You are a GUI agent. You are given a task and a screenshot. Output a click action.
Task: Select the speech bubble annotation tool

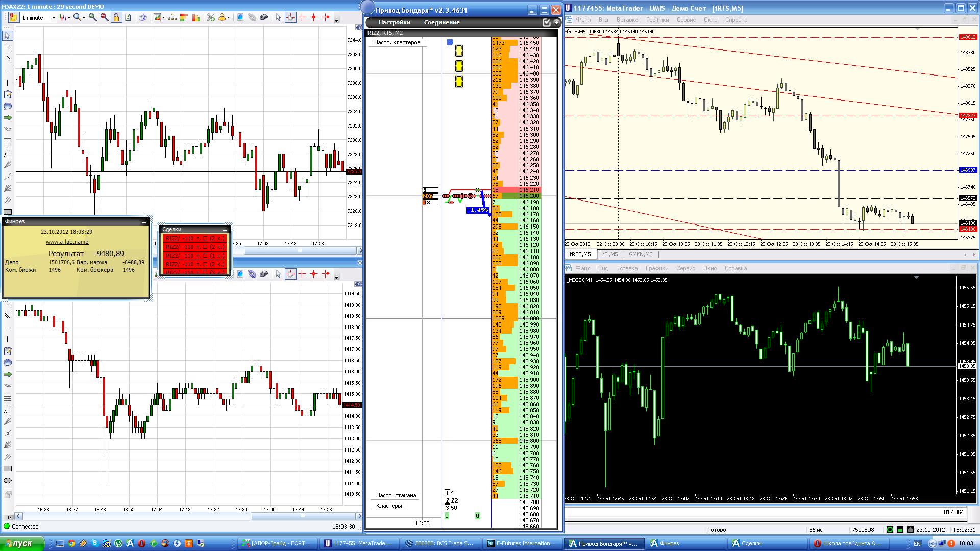coord(8,106)
